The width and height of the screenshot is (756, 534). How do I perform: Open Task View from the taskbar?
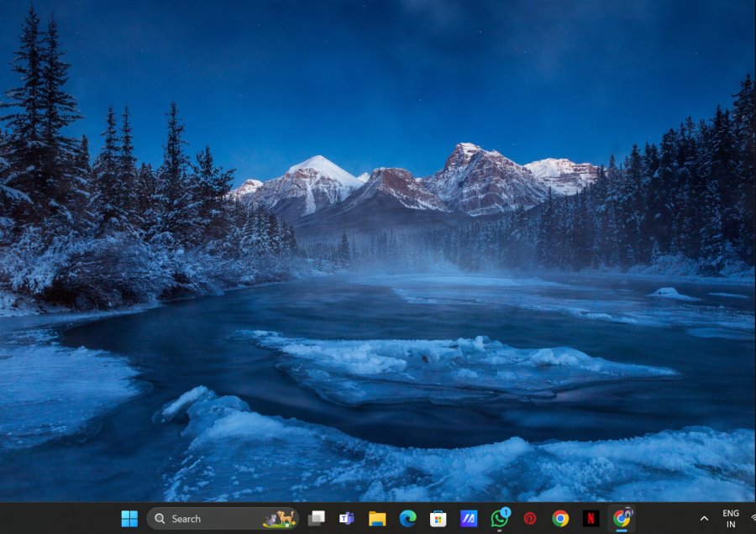click(x=316, y=519)
